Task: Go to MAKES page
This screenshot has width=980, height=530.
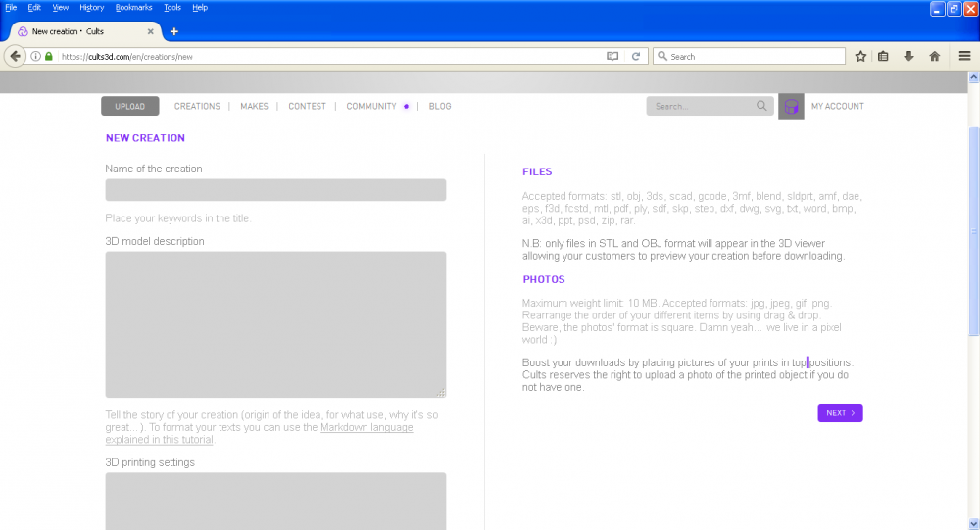Action: coord(255,106)
